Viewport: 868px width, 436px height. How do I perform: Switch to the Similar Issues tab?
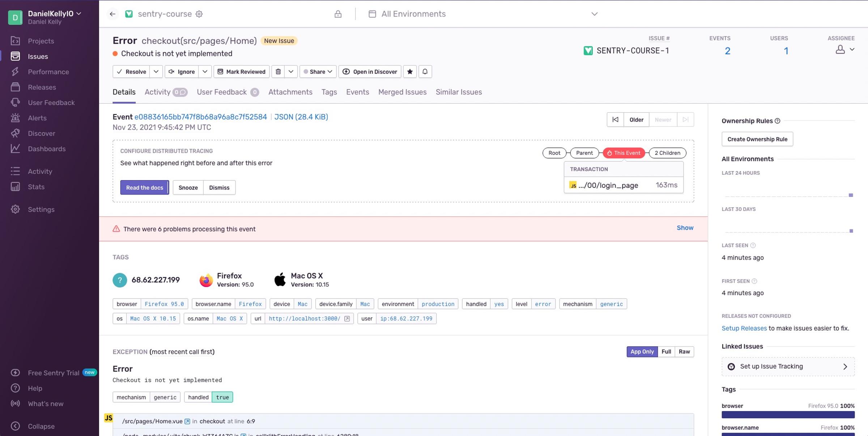[459, 92]
